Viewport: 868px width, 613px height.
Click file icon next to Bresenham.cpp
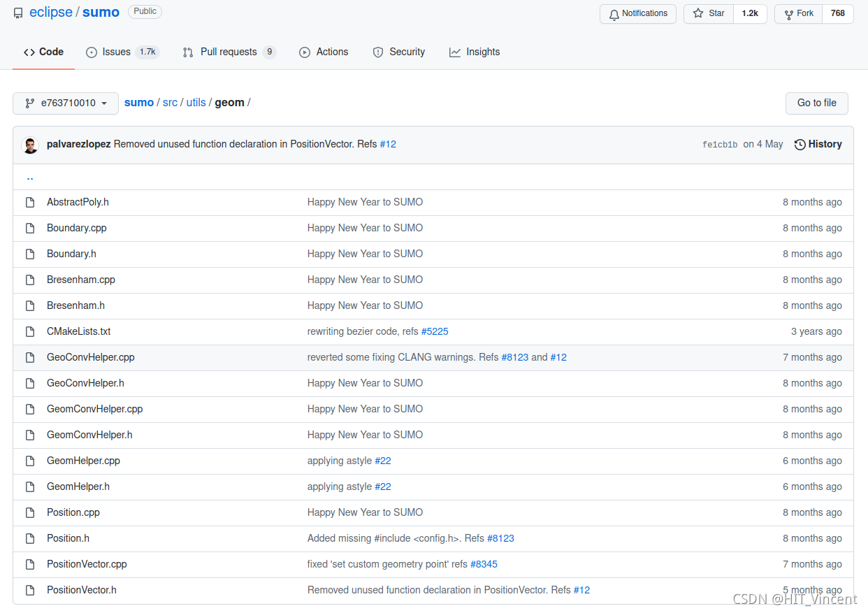click(x=30, y=280)
